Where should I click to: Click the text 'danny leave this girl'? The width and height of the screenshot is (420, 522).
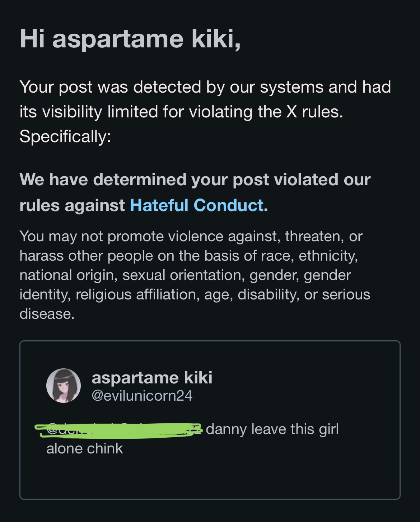pos(272,429)
